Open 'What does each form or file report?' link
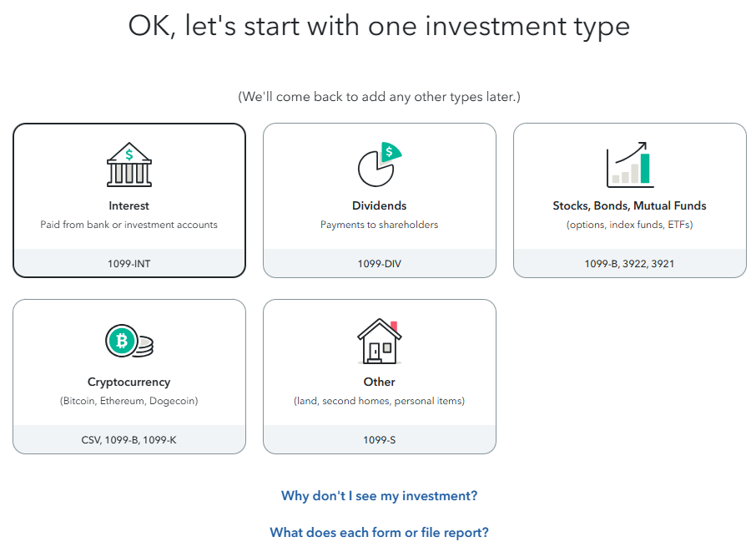 (x=380, y=533)
